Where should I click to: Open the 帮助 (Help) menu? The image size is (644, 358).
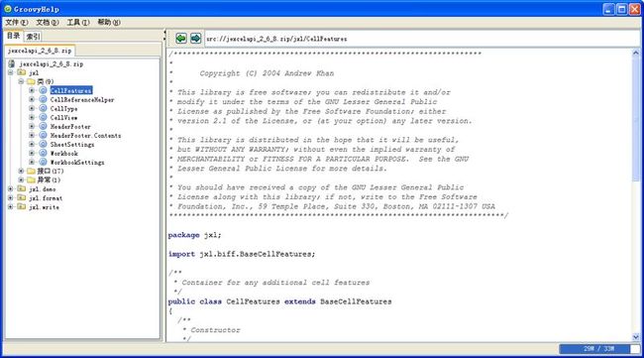click(x=109, y=22)
